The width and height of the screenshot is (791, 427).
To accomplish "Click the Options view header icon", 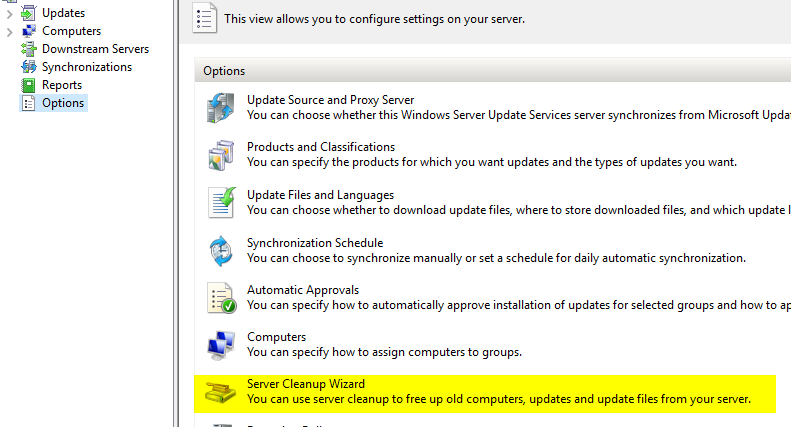I will (x=206, y=19).
